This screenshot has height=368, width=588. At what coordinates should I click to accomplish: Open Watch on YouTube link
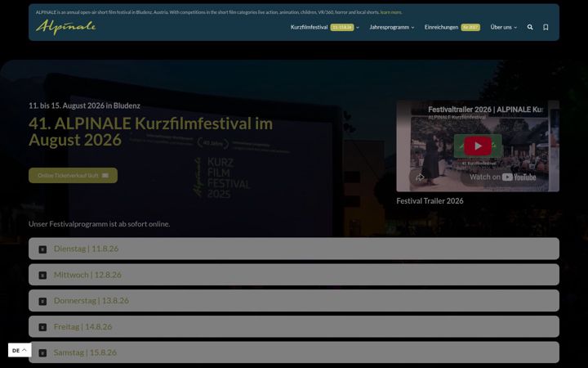tap(502, 177)
